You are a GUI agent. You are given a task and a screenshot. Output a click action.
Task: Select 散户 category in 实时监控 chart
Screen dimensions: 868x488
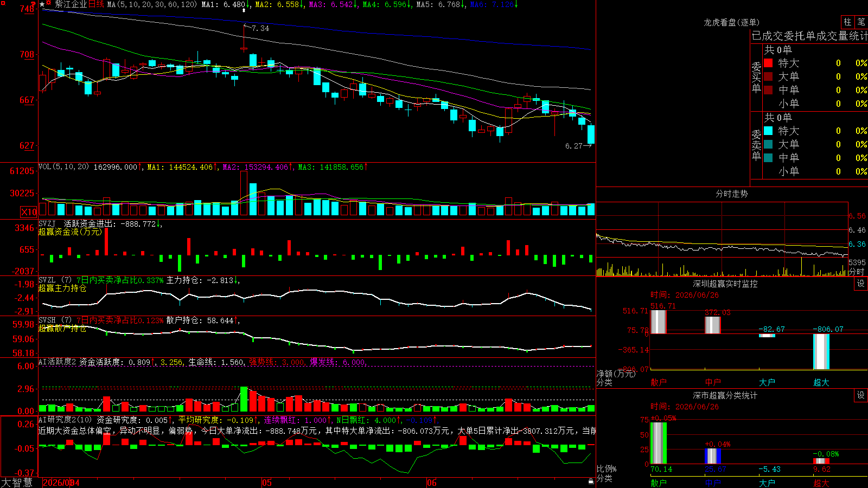659,382
